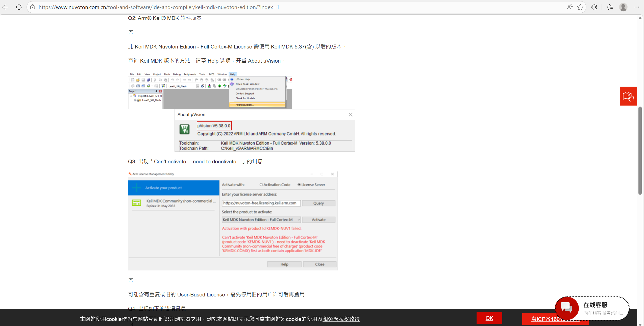The height and width of the screenshot is (326, 644).
Task: Open the favorites list icon
Action: 609,7
